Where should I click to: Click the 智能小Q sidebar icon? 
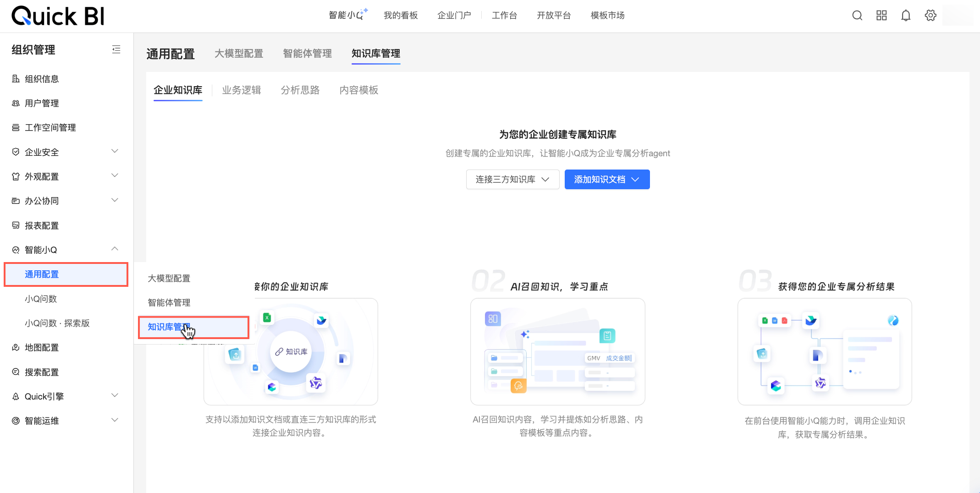pyautogui.click(x=16, y=250)
